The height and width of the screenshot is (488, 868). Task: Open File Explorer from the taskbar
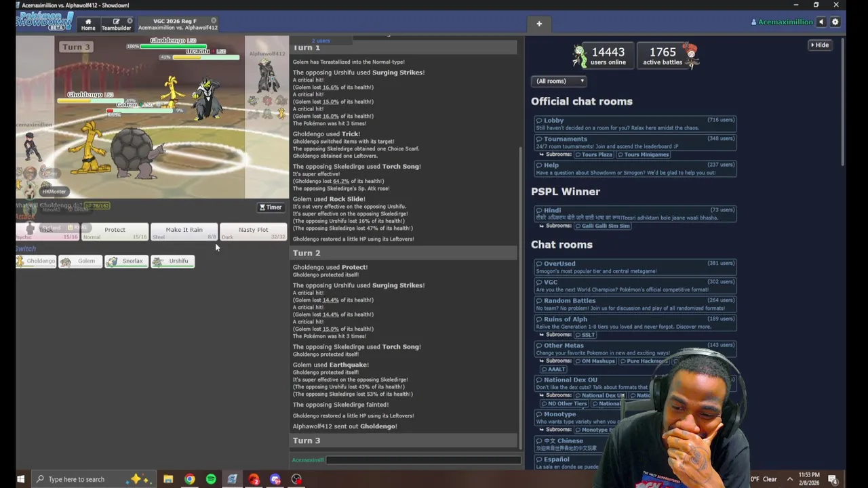(x=168, y=479)
